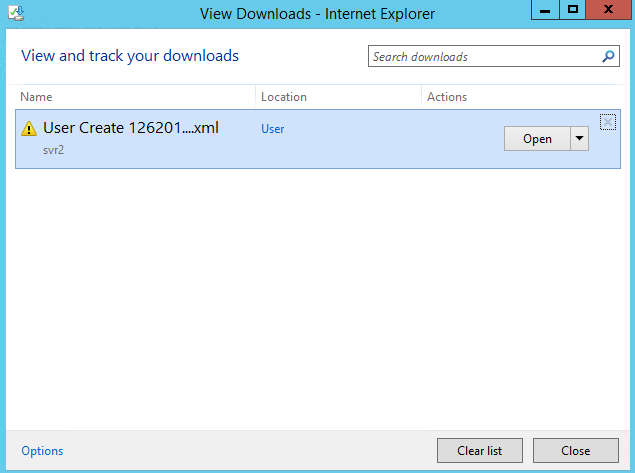The height and width of the screenshot is (473, 635).
Task: Click the Clear list button
Action: tap(479, 450)
